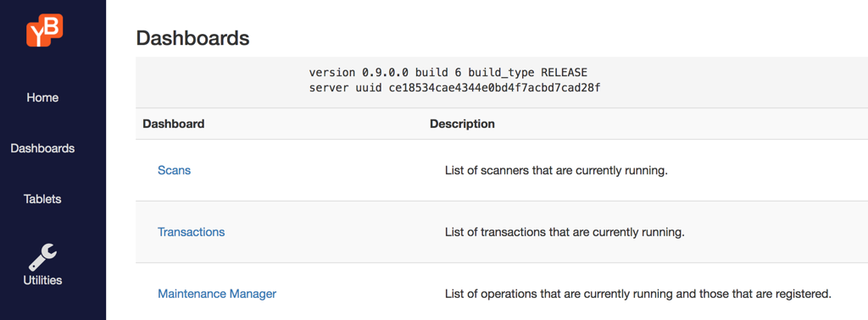Open Dashboards from the sidebar
Image resolution: width=868 pixels, height=320 pixels.
click(x=42, y=149)
